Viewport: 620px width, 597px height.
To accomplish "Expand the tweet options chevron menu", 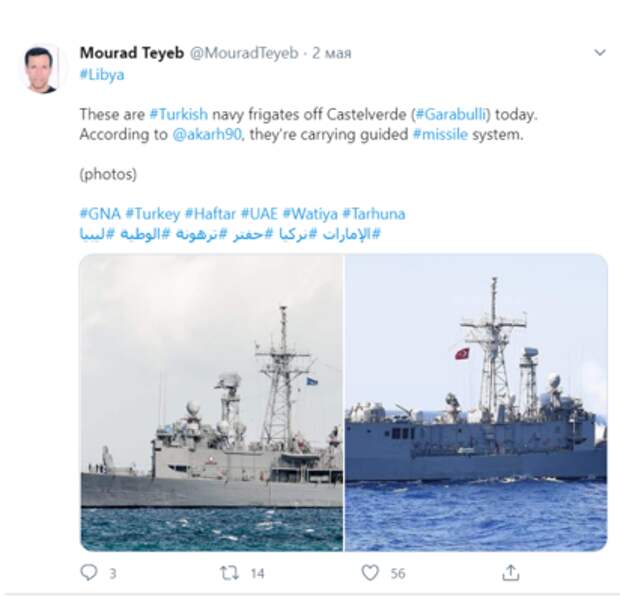I will [600, 52].
